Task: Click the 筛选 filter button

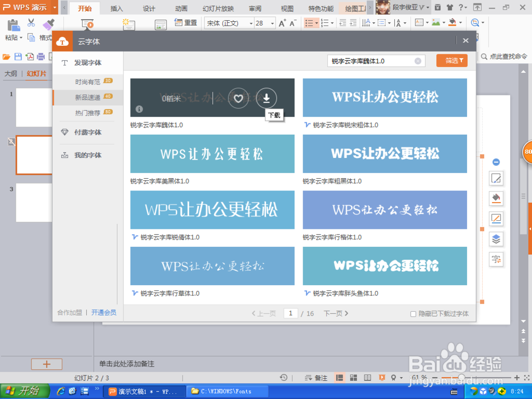Action: pyautogui.click(x=452, y=60)
